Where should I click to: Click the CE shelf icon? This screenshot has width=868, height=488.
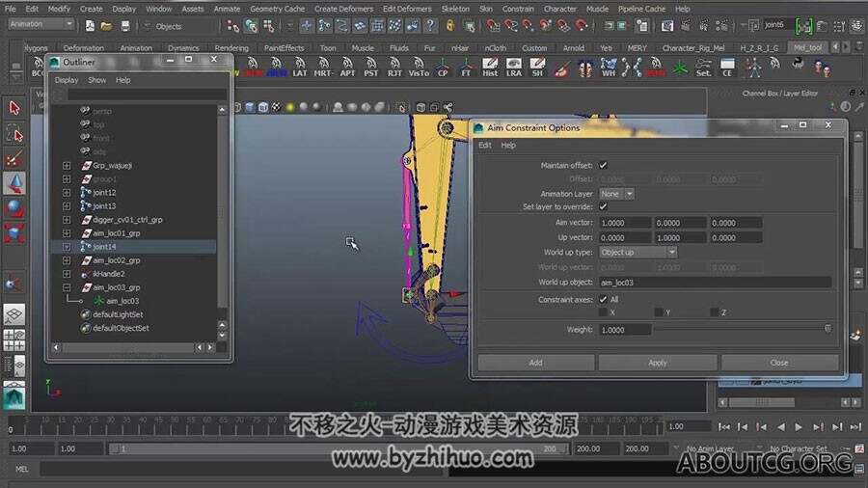pyautogui.click(x=727, y=67)
